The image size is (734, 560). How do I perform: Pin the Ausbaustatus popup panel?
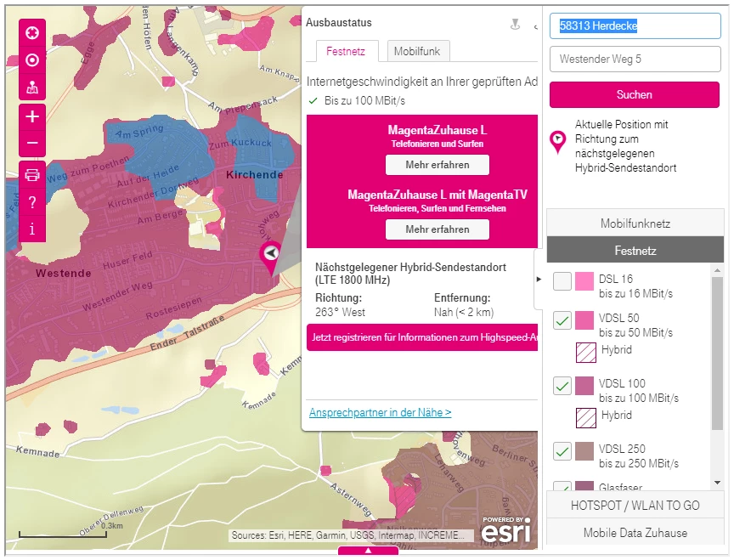(x=515, y=24)
